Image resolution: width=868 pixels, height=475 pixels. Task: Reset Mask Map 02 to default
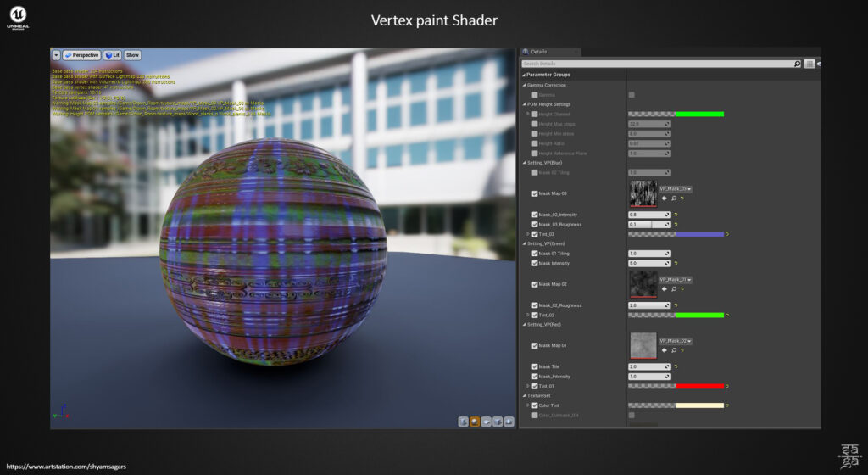[x=682, y=289]
